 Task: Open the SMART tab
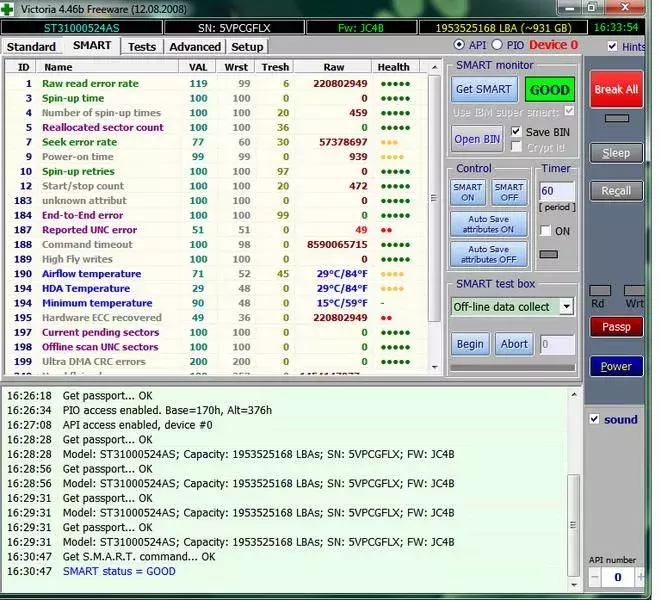[92, 46]
